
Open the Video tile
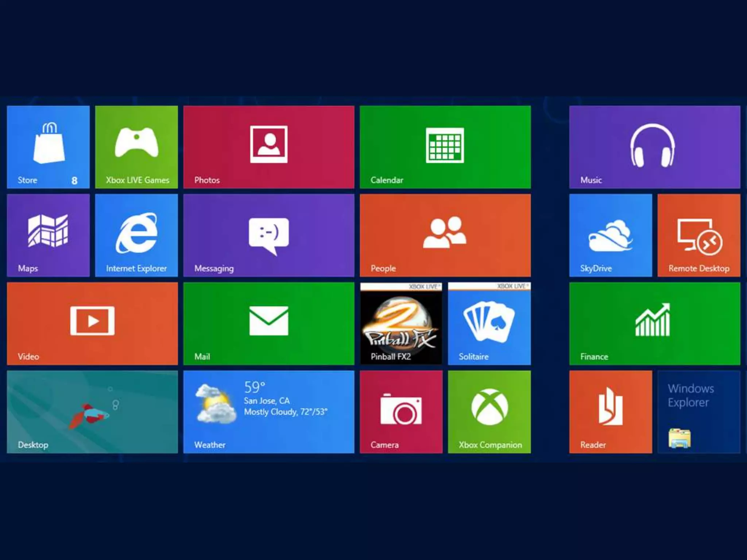(92, 323)
